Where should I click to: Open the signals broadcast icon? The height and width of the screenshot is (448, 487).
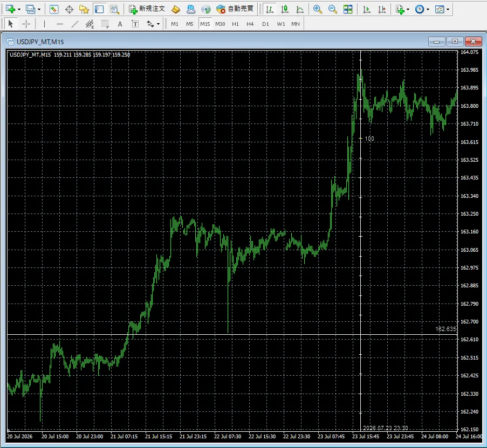206,9
